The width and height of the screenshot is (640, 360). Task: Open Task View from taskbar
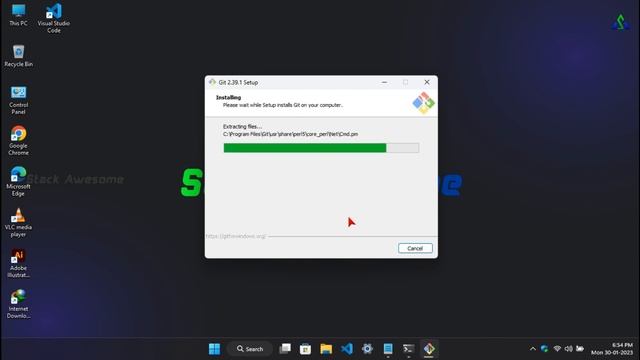click(x=285, y=349)
